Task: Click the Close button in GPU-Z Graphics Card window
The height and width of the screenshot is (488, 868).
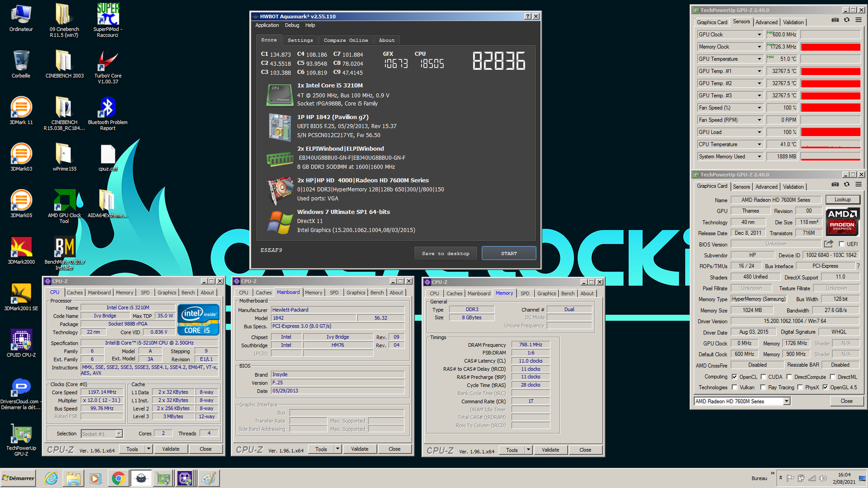Action: (x=846, y=401)
